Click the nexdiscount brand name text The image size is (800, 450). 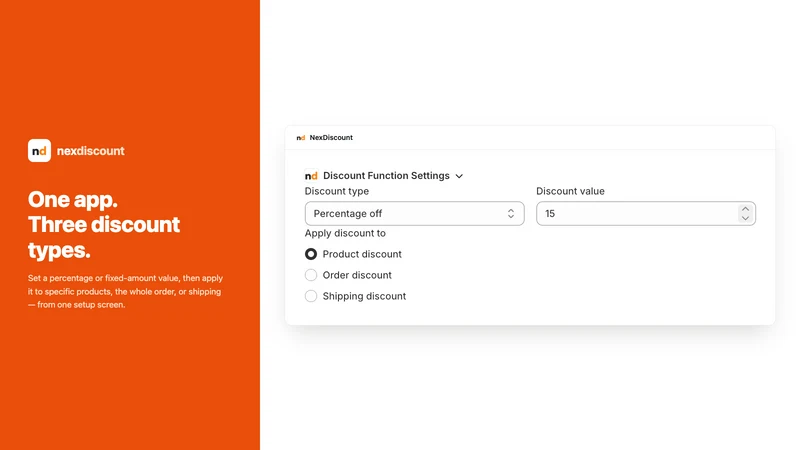[x=91, y=151]
